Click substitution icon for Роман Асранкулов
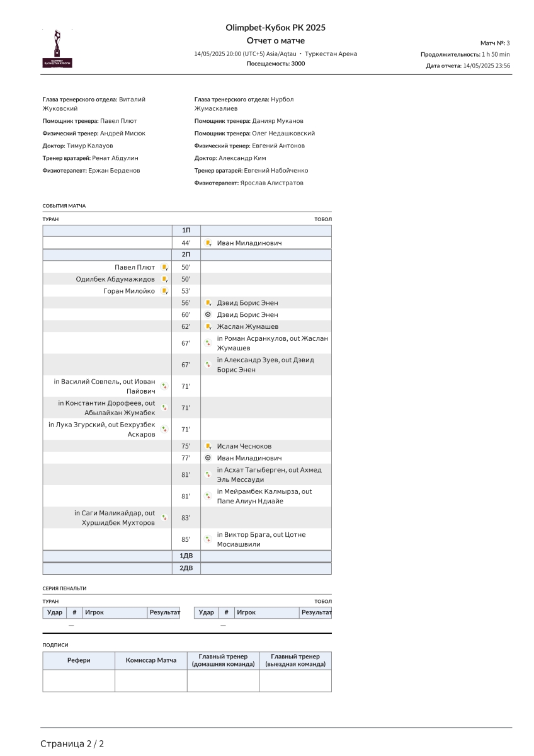The image size is (534, 756). (208, 343)
